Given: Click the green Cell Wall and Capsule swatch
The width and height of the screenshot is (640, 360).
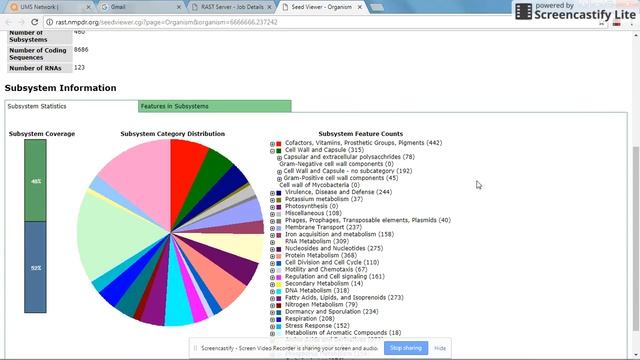Looking at the screenshot, I should (279, 151).
